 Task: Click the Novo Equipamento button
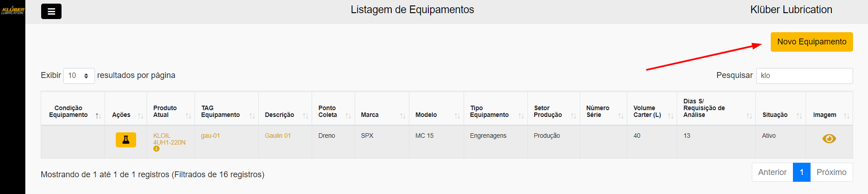pyautogui.click(x=811, y=42)
